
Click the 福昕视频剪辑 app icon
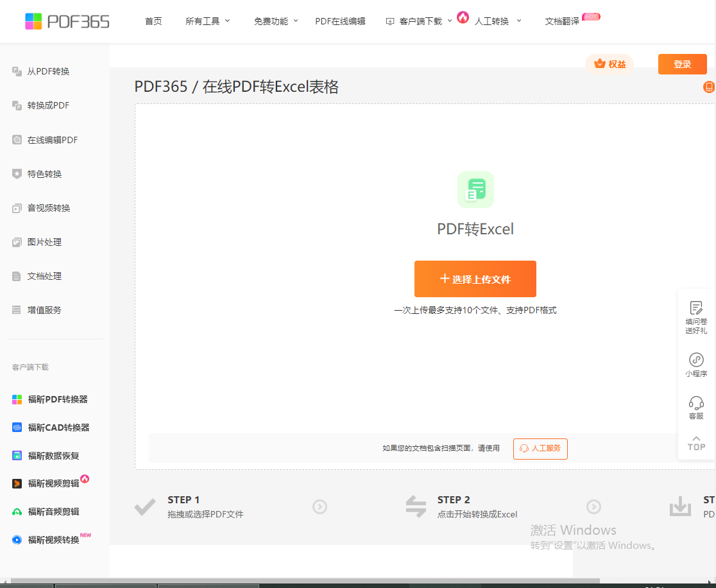17,484
